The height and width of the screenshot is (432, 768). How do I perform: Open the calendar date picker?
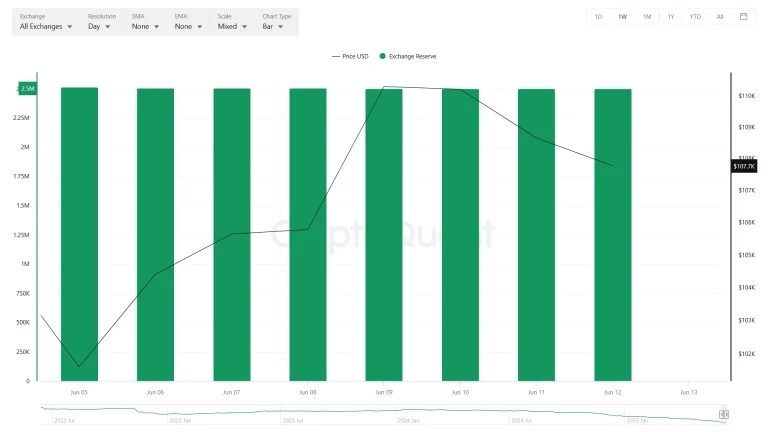coord(743,16)
